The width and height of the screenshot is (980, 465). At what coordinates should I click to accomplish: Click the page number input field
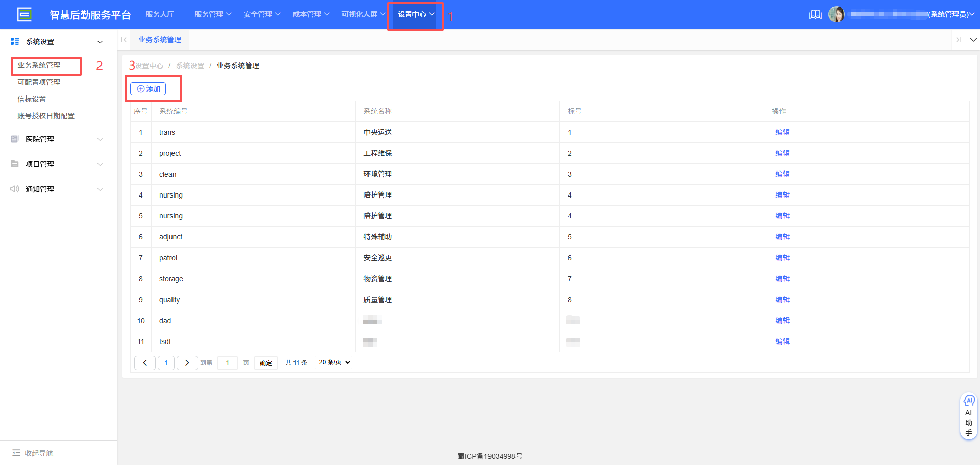[x=227, y=362]
